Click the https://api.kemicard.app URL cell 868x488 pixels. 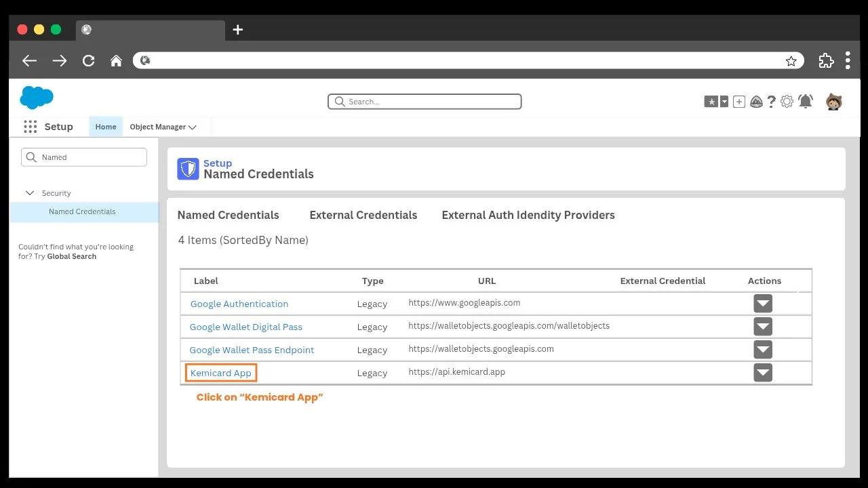tap(456, 372)
